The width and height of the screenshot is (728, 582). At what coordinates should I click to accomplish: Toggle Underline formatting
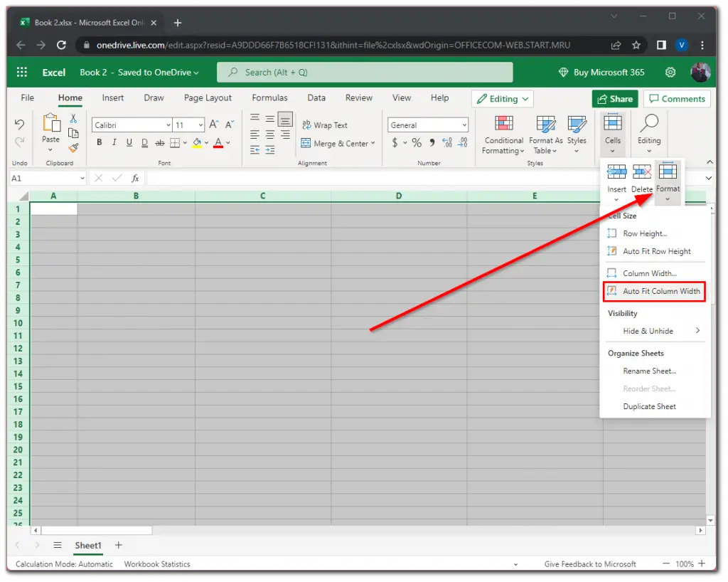pos(129,142)
